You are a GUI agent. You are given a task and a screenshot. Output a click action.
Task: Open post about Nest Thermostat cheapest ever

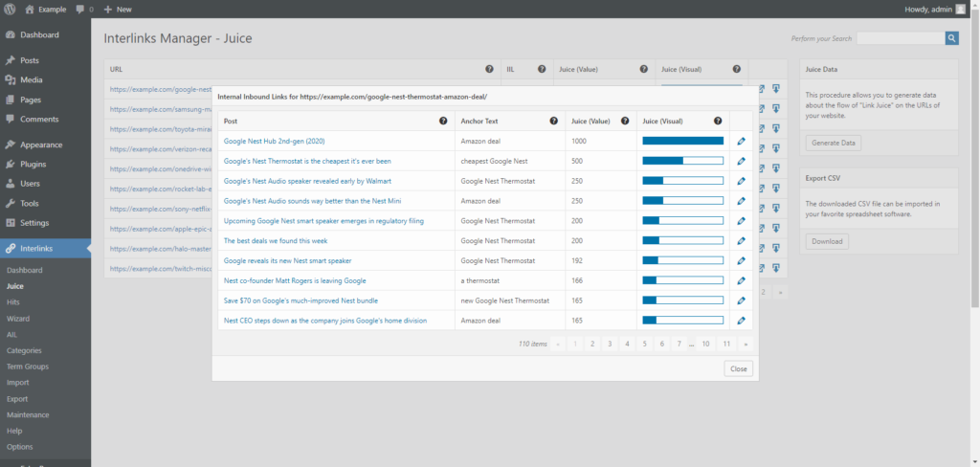pos(307,162)
